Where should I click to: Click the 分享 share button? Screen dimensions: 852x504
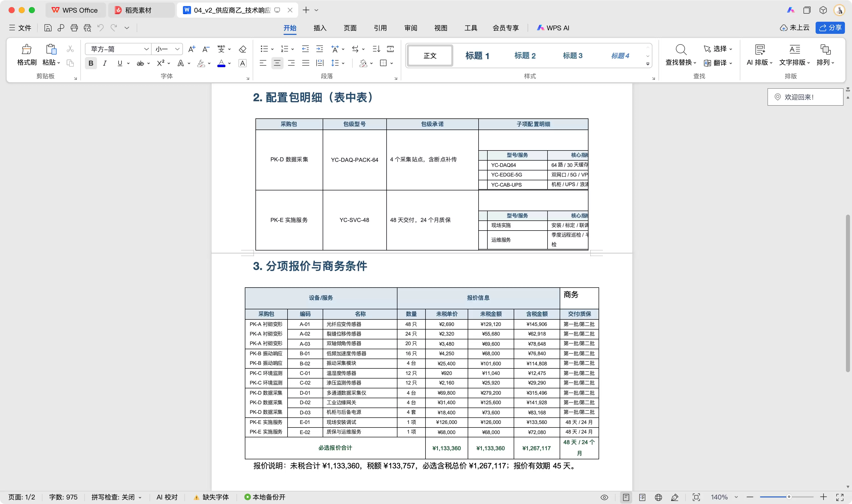pyautogui.click(x=830, y=28)
